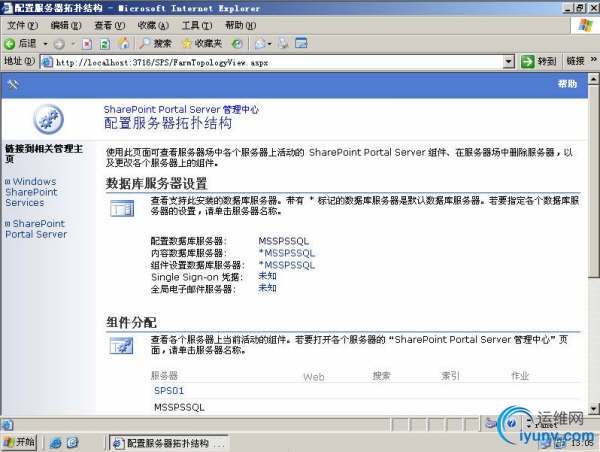The width and height of the screenshot is (600, 452).
Task: Click the Back (后退) arrow icon
Action: (x=9, y=44)
